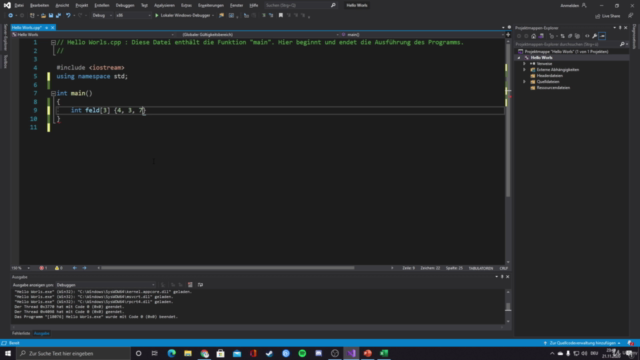The image size is (640, 360).
Task: Click Lokaler Windows-Debugger button
Action: pyautogui.click(x=184, y=16)
